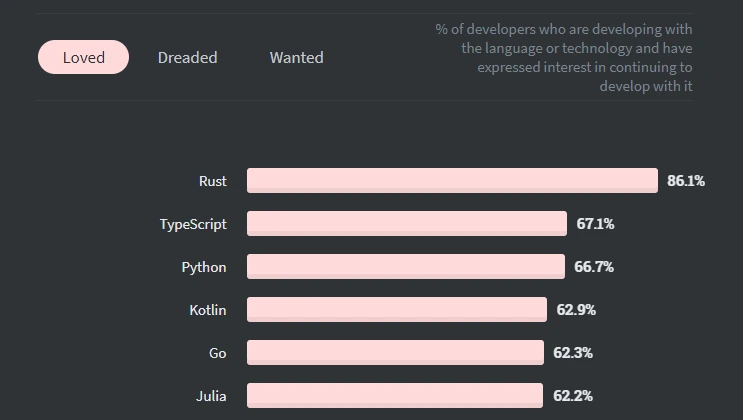
Task: Switch to the Dreaded tab
Action: point(187,57)
